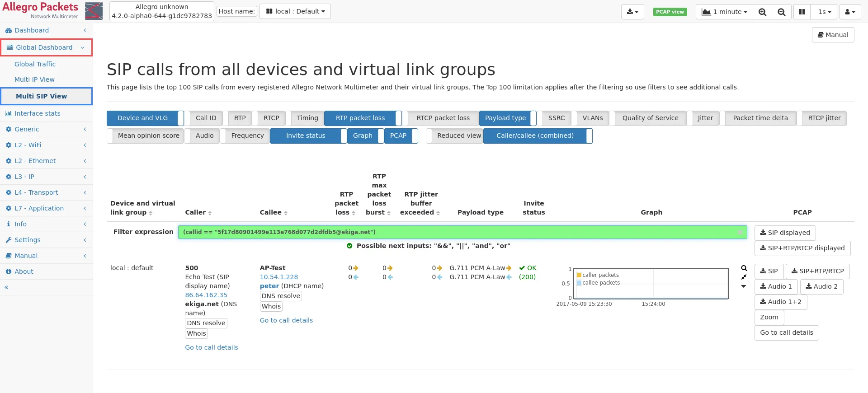Open caller IP link 86.64.162.35
Image resolution: width=868 pixels, height=393 pixels.
206,295
